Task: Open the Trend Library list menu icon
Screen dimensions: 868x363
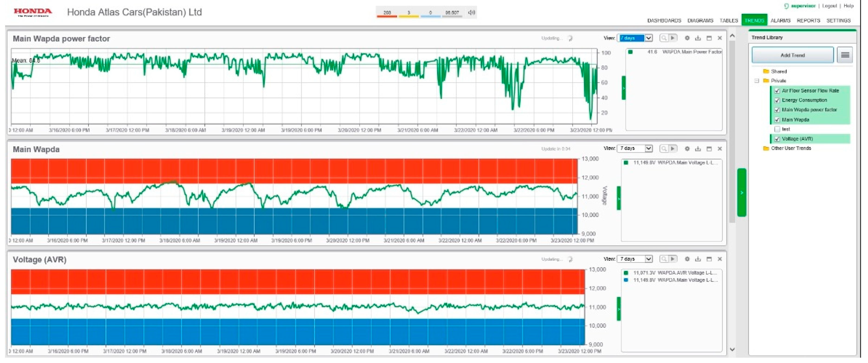Action: pyautogui.click(x=845, y=55)
